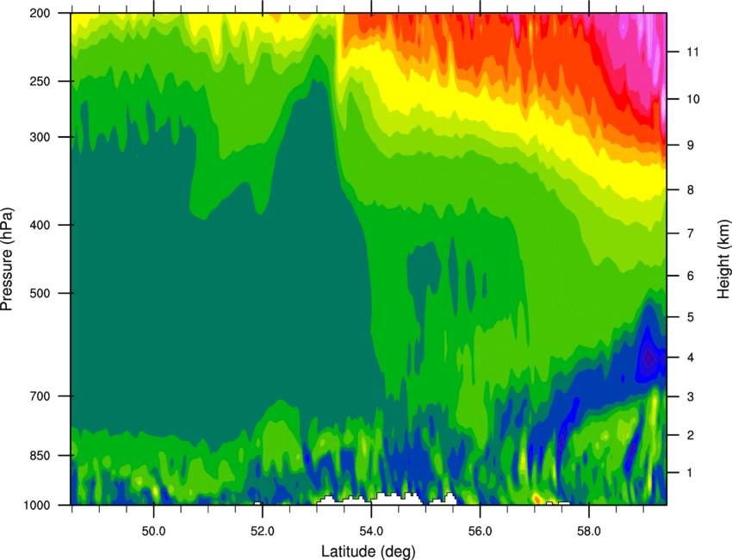Click pressure tick label 300
The image size is (732, 560).
click(40, 137)
